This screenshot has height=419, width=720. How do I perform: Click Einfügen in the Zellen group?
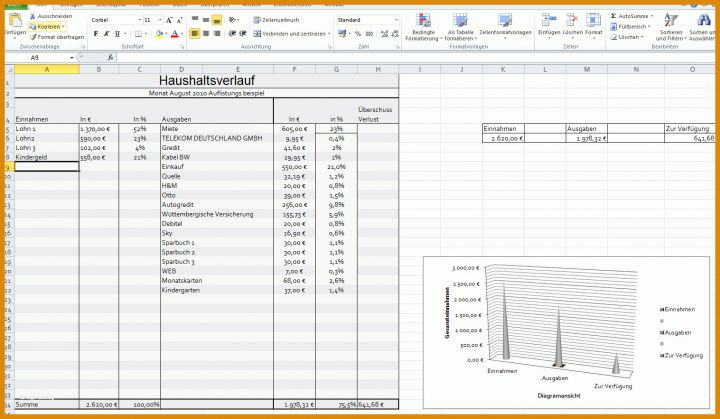pos(549,25)
